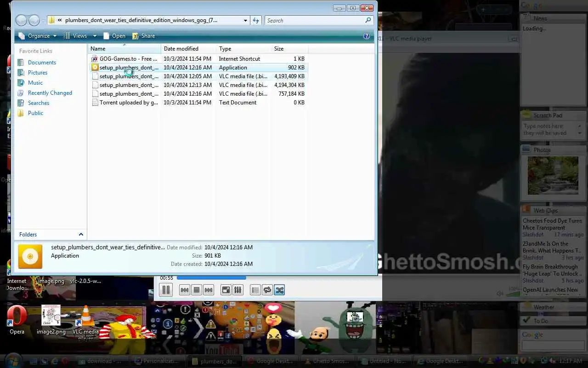
Task: Select Torrent uploaded by Text Document
Action: (x=198, y=103)
